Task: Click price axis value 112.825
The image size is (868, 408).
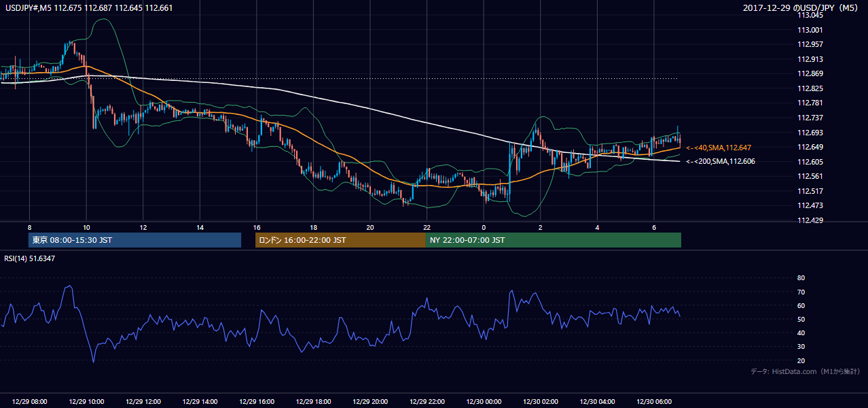Action: coord(810,88)
